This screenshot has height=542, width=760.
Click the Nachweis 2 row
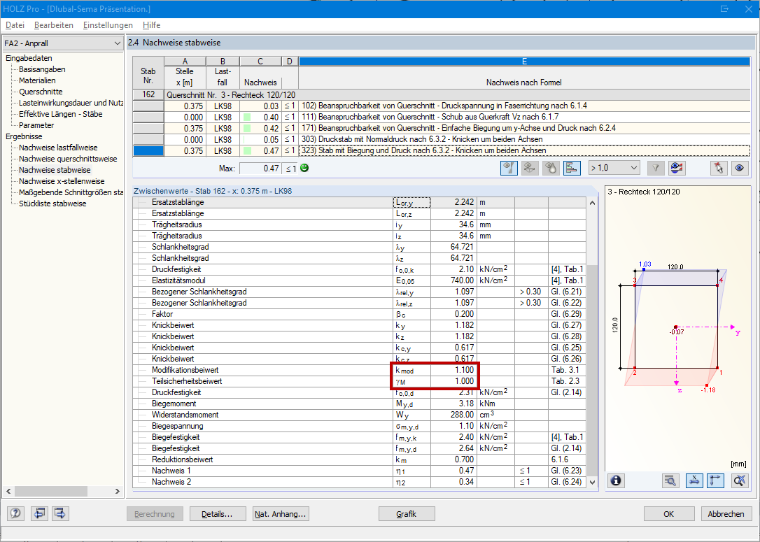(x=359, y=482)
